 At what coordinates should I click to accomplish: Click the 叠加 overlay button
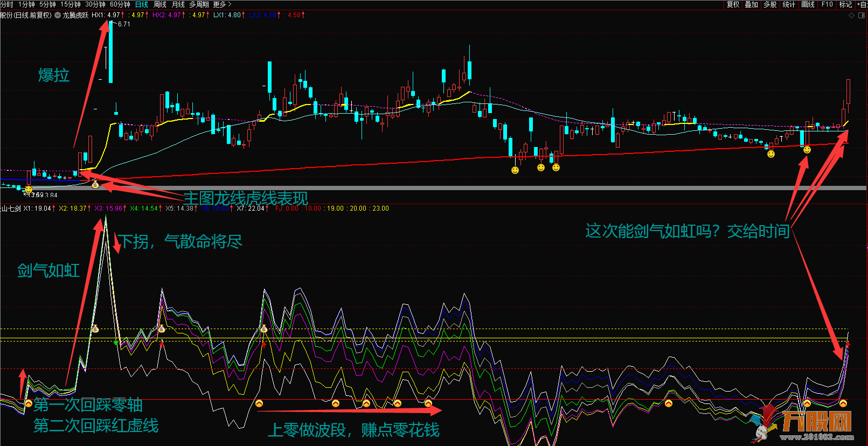[x=752, y=4]
